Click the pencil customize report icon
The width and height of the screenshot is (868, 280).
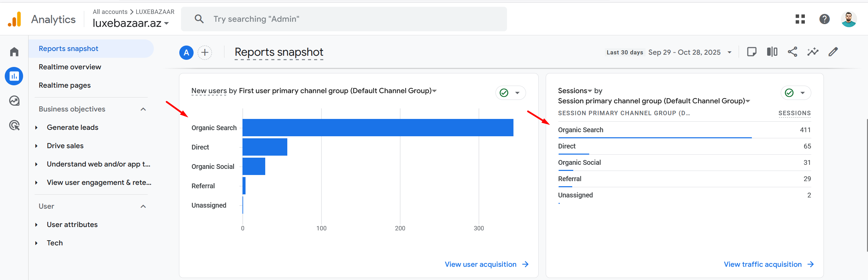[833, 52]
